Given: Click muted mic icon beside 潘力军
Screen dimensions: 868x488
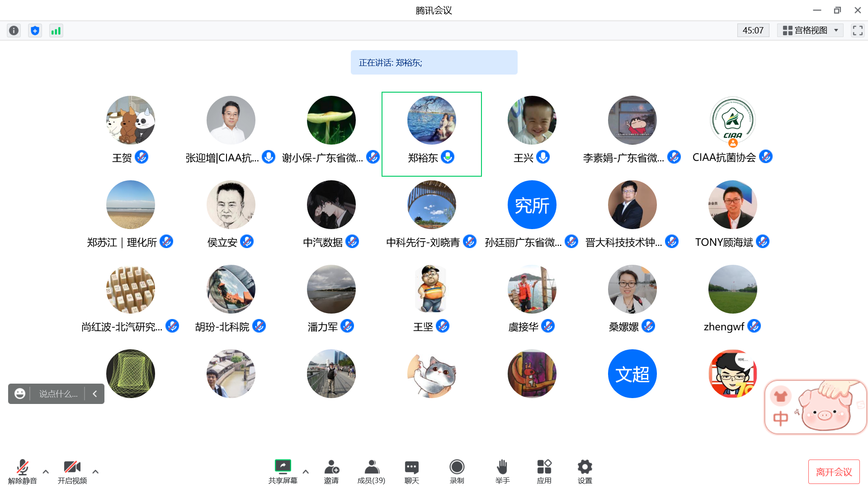Looking at the screenshot, I should [x=347, y=326].
